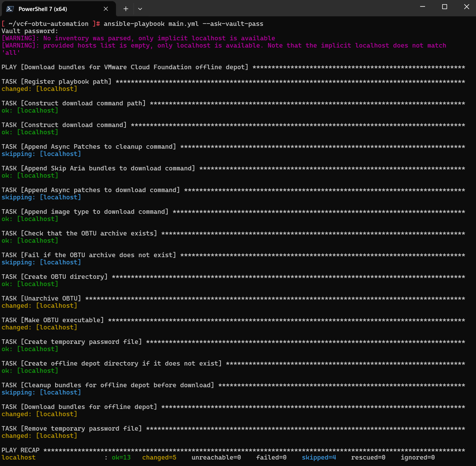Click the skipped=4 recap statistic
This screenshot has height=466, width=476.
point(319,457)
